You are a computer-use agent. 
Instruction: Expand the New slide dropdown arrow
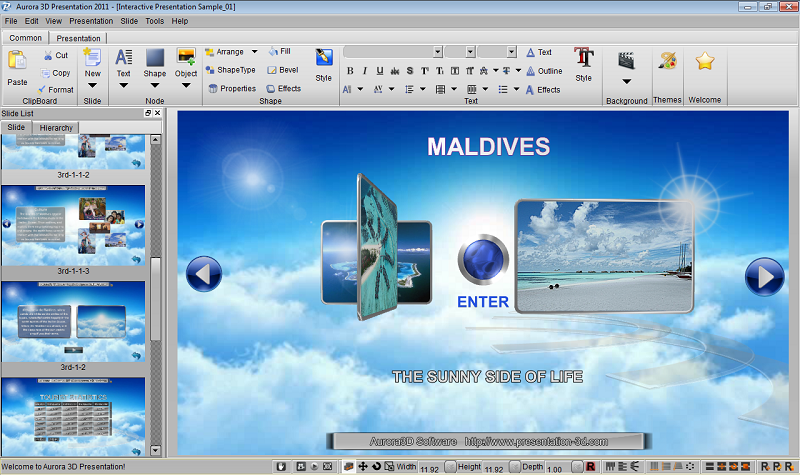click(92, 86)
